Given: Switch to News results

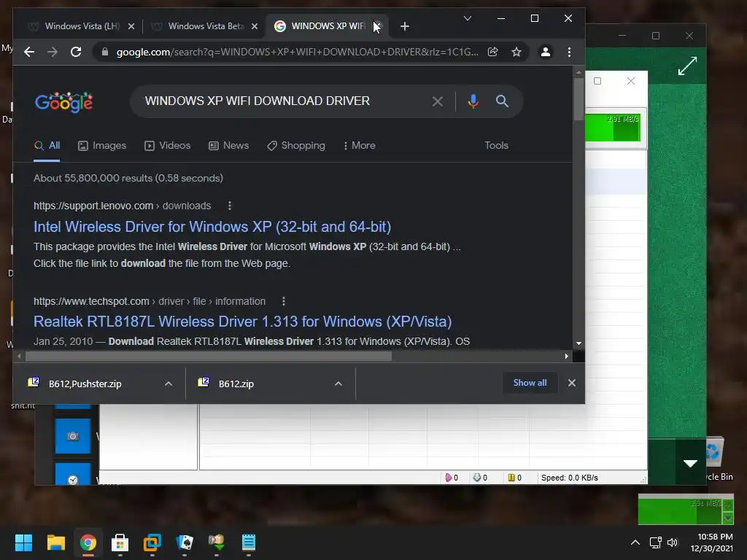Looking at the screenshot, I should click(228, 145).
